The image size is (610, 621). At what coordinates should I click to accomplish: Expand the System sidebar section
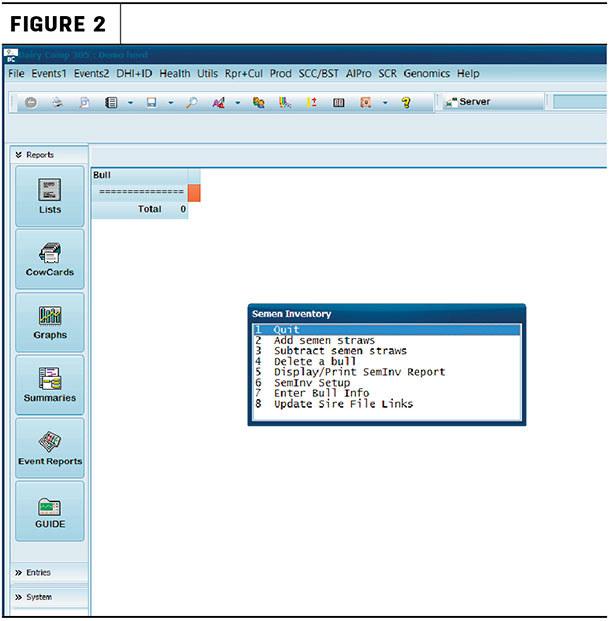pos(49,597)
